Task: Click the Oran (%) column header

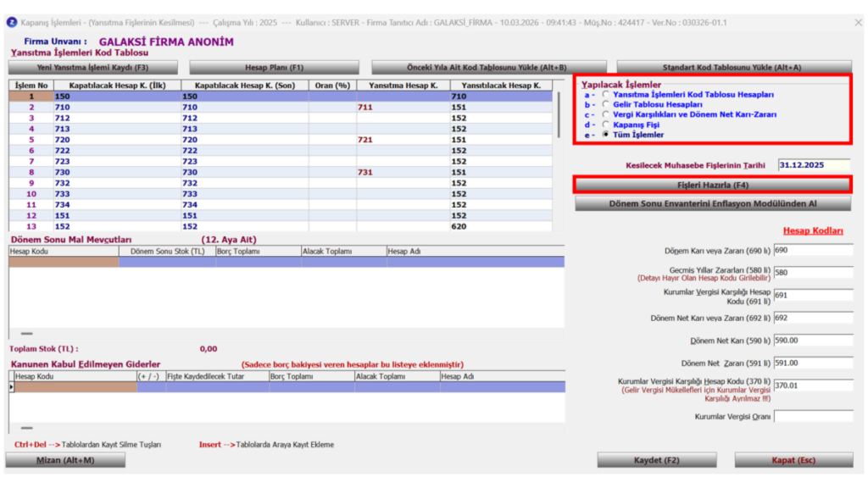Action: pos(332,86)
